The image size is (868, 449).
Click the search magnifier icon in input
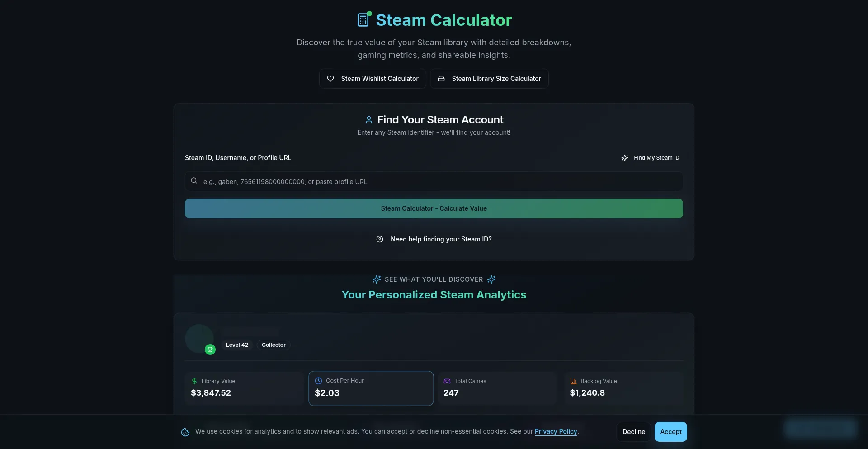(x=194, y=180)
